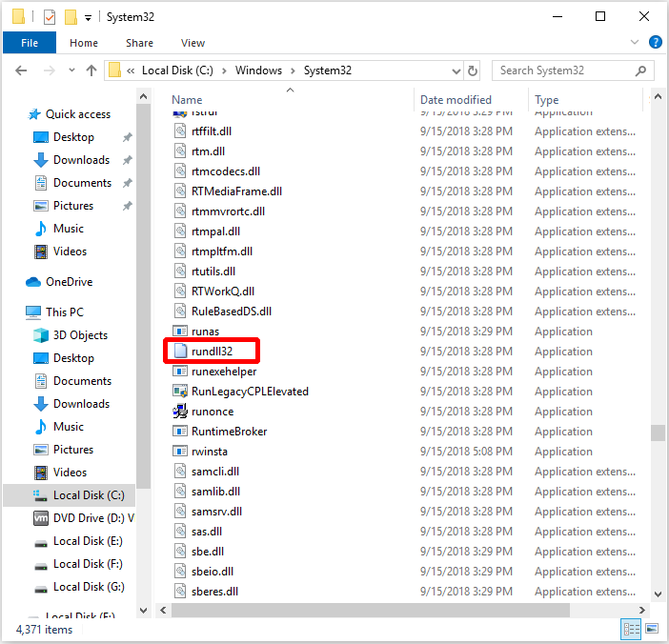
Task: Switch to the View ribbon tab
Action: click(x=193, y=43)
